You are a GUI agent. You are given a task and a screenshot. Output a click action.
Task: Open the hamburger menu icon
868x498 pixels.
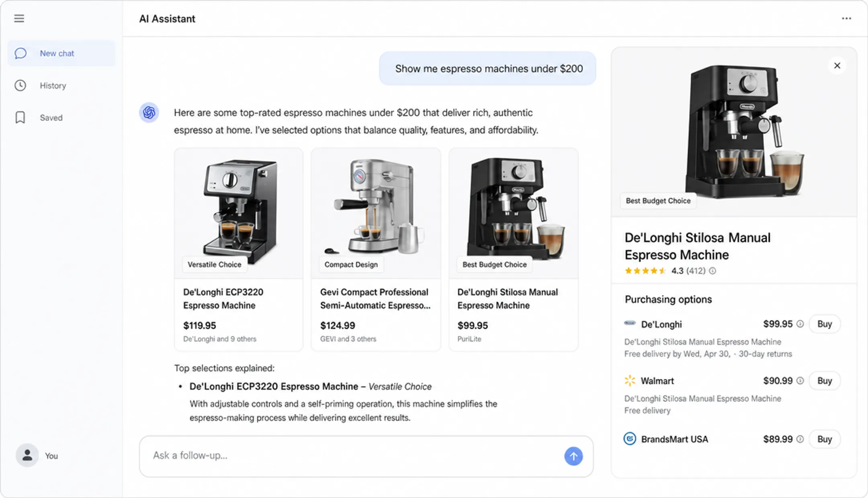pyautogui.click(x=19, y=18)
